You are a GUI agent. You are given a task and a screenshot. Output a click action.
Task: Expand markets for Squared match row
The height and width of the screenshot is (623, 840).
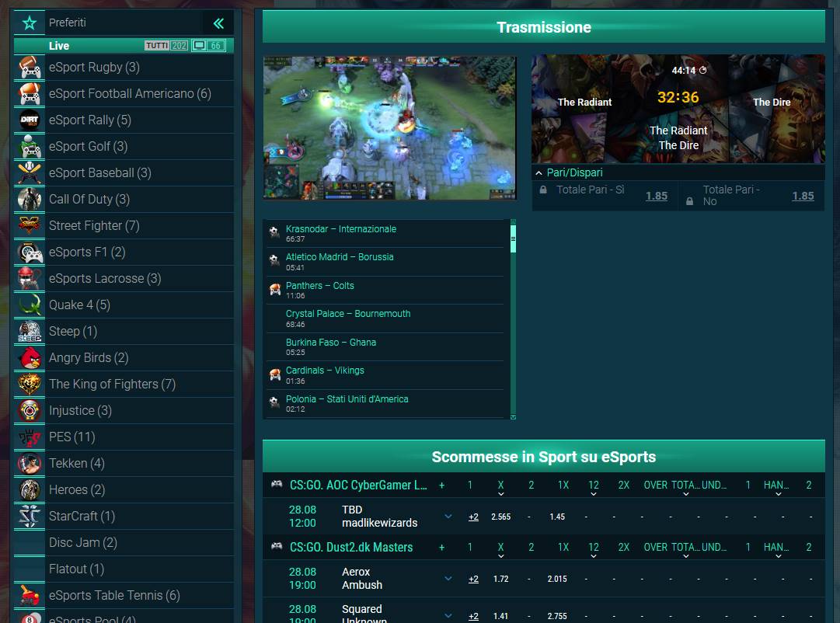(448, 615)
